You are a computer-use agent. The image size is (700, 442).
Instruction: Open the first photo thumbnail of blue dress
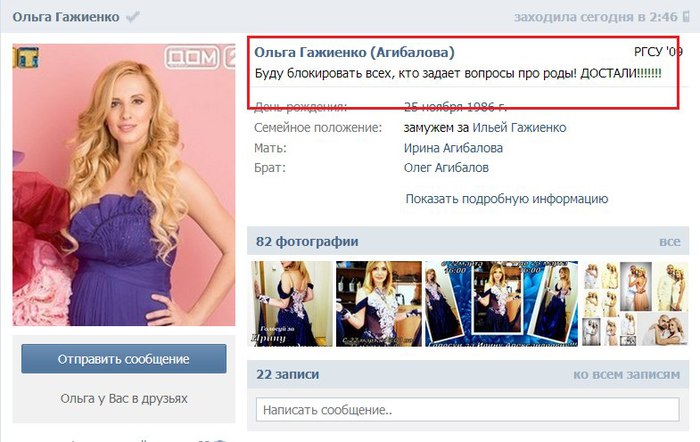(x=292, y=304)
